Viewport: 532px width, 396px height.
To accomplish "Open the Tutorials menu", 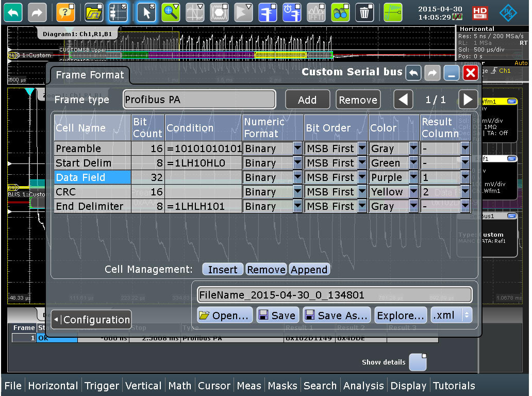I will pyautogui.click(x=454, y=386).
